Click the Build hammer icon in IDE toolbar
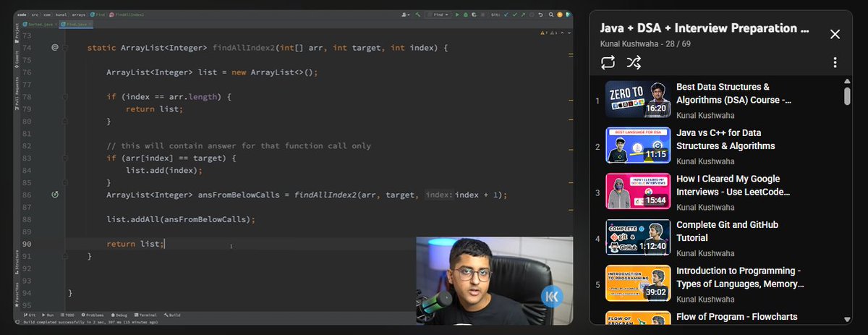Viewport: 868px width, 335px height. (x=417, y=14)
